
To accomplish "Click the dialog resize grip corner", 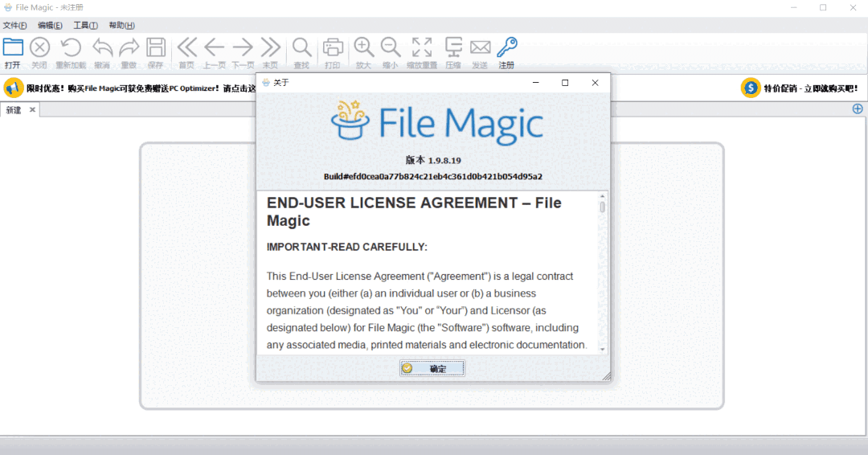I will click(607, 376).
